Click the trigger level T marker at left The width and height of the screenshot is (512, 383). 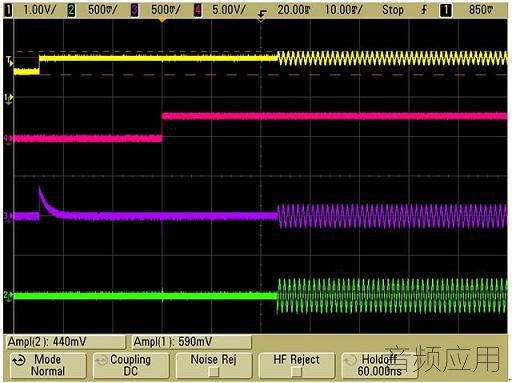coord(9,61)
